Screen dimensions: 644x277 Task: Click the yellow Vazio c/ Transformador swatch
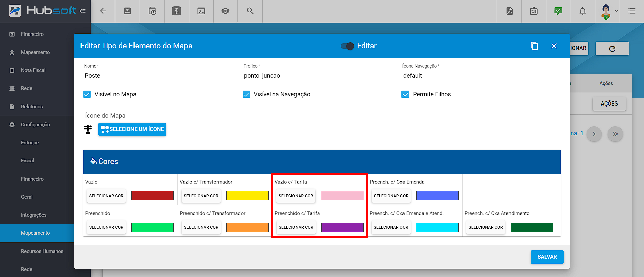[x=248, y=196]
